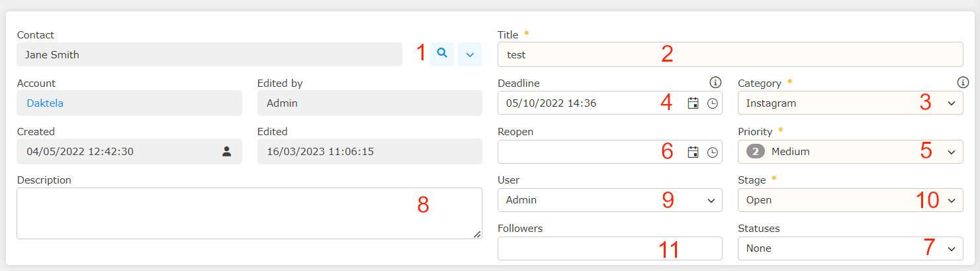Open the Deadline clock time picker

(712, 103)
